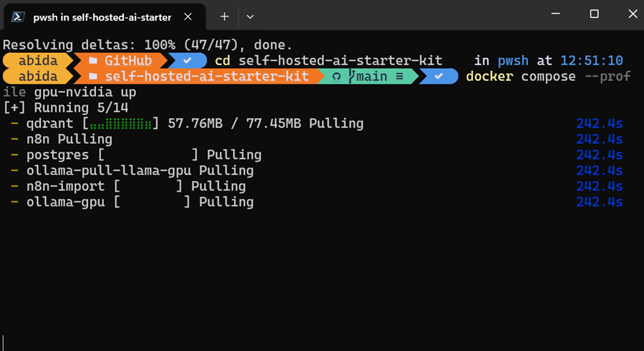Image resolution: width=644 pixels, height=351 pixels.
Task: Click the yellow abida user segment on second line
Action: point(38,77)
